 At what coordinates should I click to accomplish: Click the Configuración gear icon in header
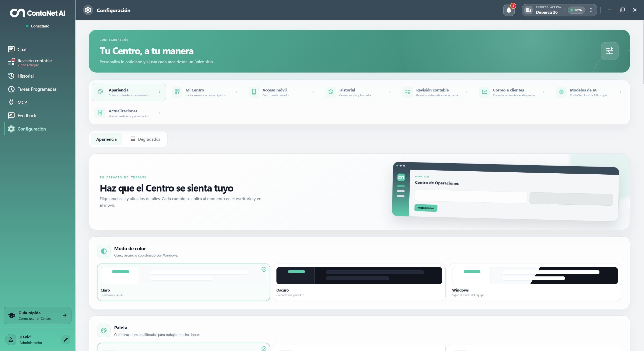(88, 10)
